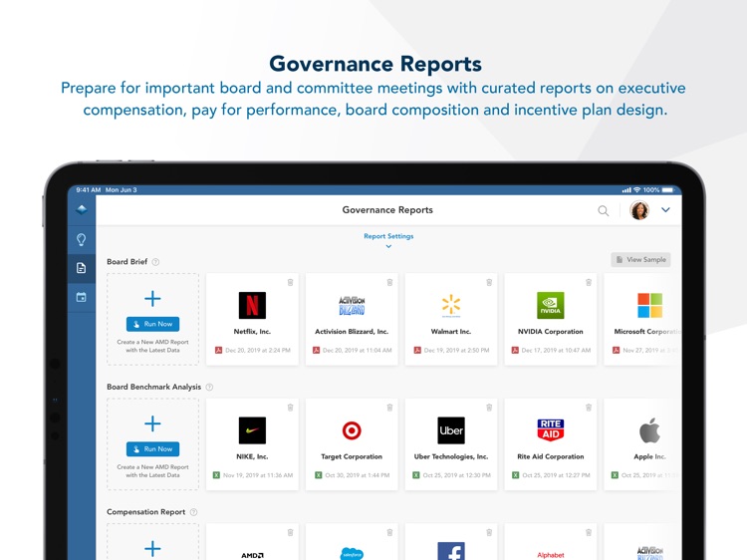Delete the AMD compensation report
Image resolution: width=747 pixels, height=560 pixels.
click(x=290, y=532)
